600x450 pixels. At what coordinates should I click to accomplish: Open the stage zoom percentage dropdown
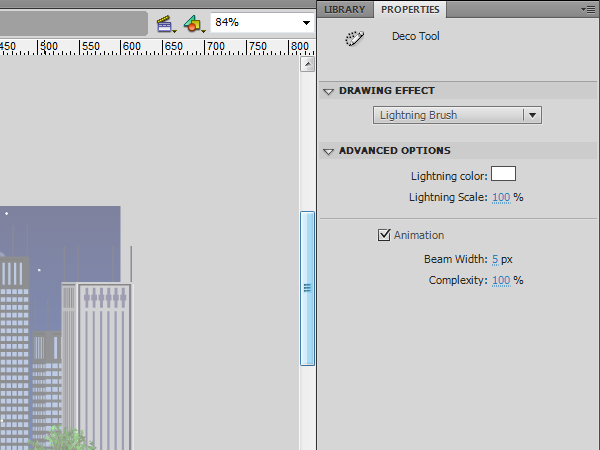coord(306,23)
